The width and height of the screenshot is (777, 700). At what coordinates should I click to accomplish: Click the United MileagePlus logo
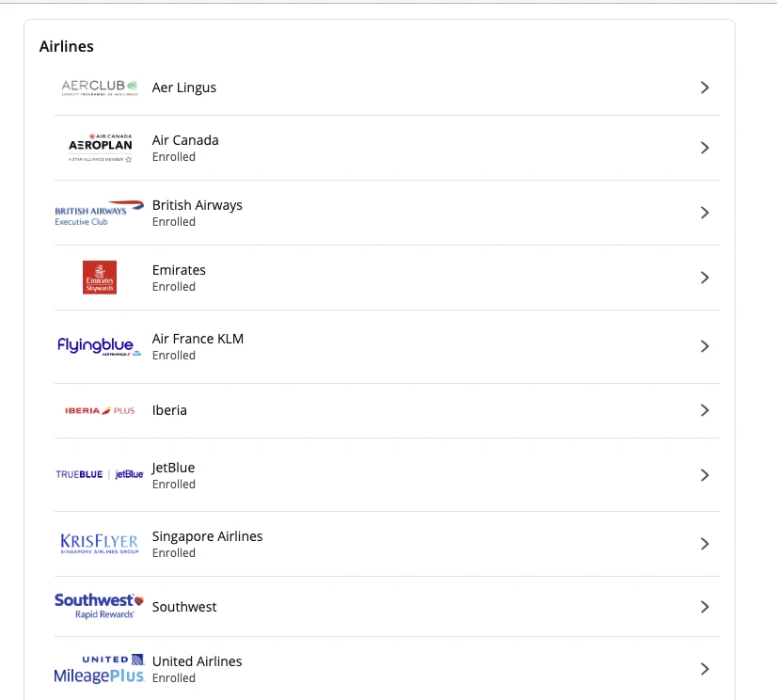click(98, 668)
